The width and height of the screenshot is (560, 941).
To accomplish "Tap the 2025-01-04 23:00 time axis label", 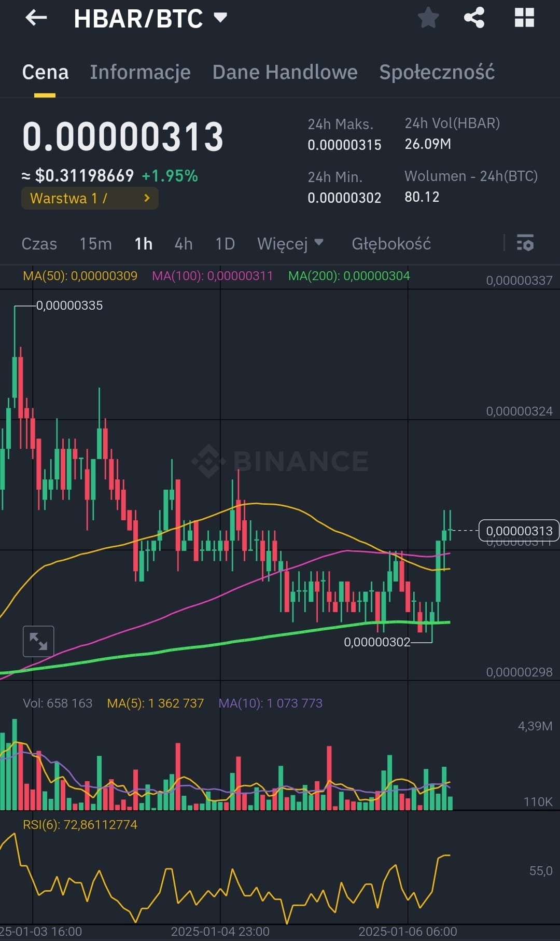I will click(x=220, y=932).
